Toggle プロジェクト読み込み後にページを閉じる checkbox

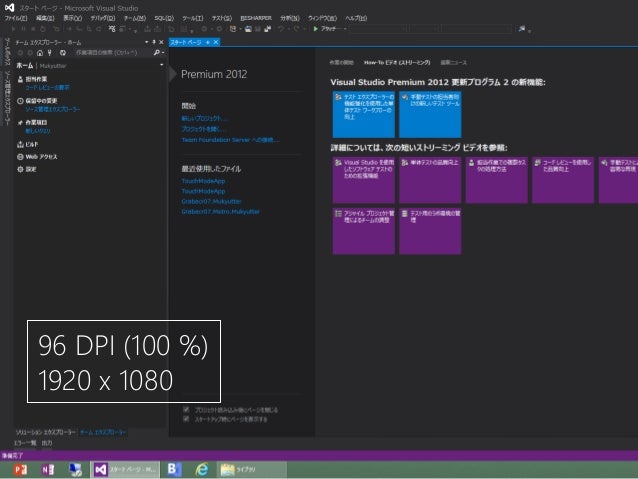187,409
